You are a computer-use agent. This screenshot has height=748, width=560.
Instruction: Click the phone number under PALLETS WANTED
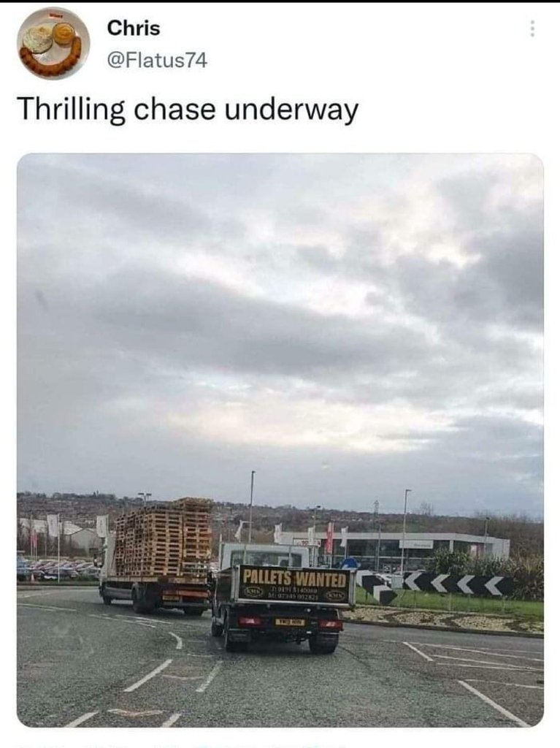294,593
